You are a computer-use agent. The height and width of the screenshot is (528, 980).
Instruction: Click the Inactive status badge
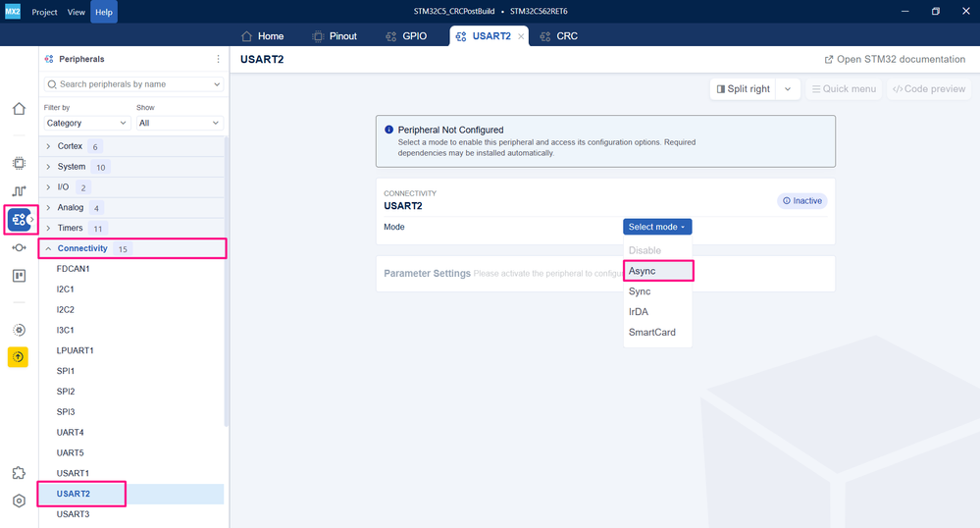(x=802, y=201)
